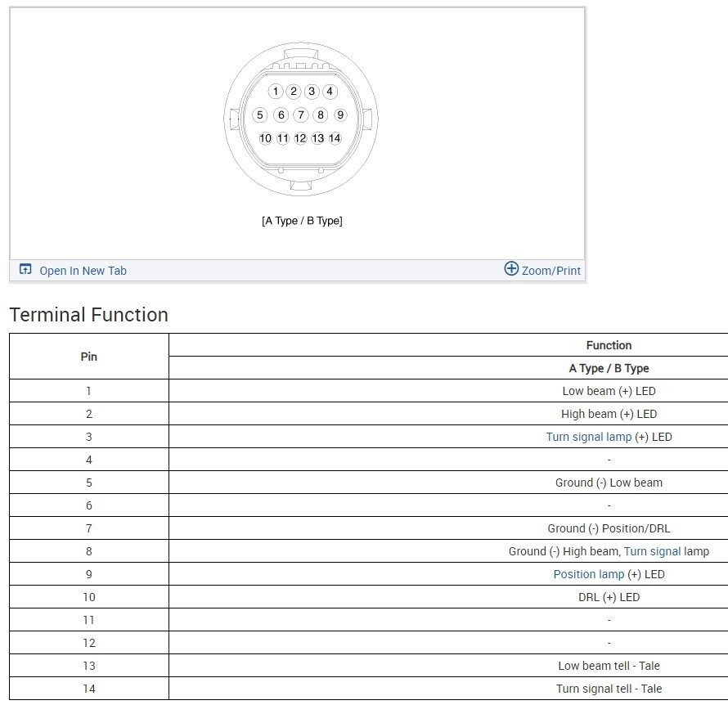
Task: Click the Function column header
Action: pyautogui.click(x=609, y=345)
